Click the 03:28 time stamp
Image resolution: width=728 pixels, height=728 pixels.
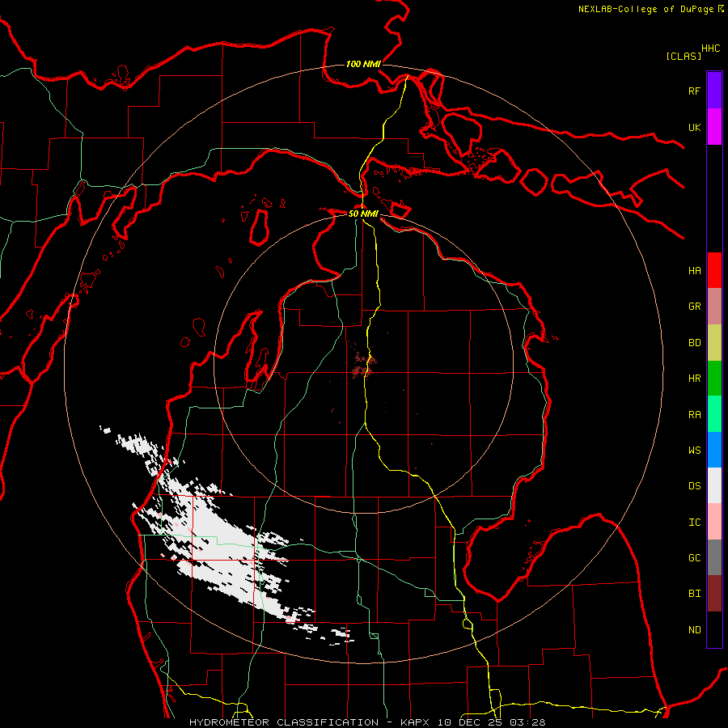[x=527, y=722]
